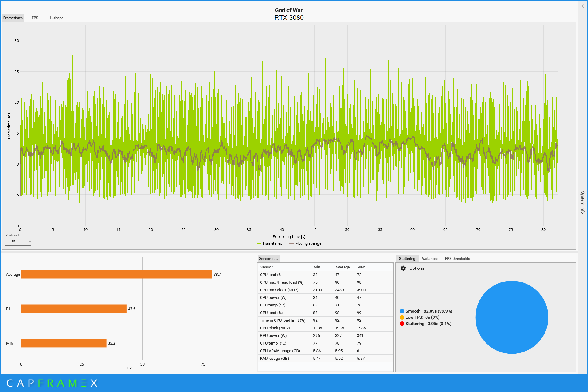Click the red Stuttering legend dot
The height and width of the screenshot is (392, 588).
click(402, 324)
